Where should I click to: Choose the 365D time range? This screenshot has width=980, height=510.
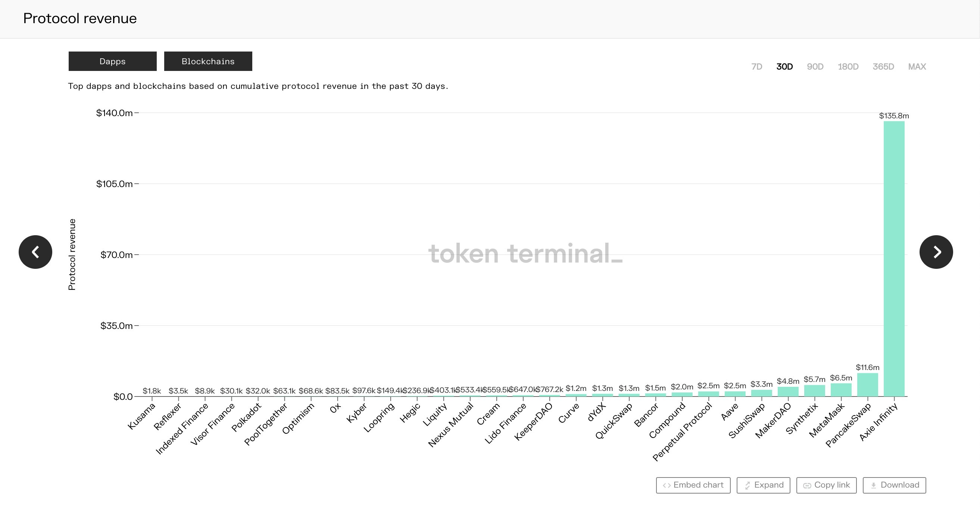[x=883, y=66]
